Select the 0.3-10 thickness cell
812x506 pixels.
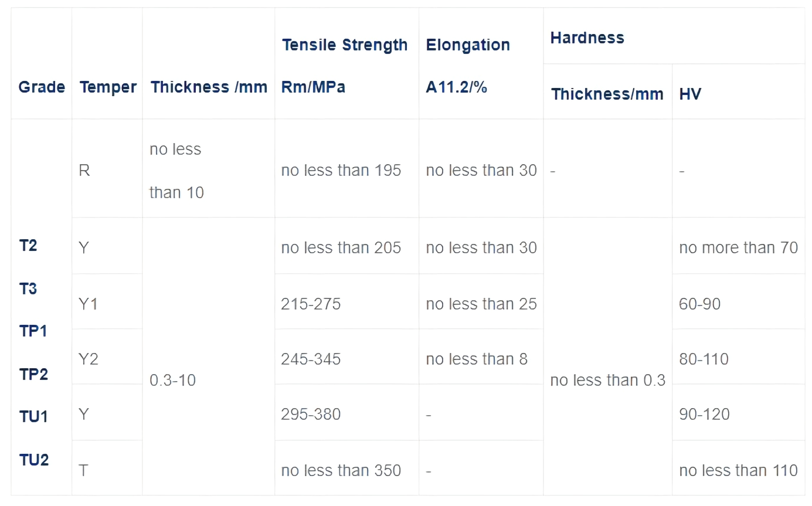click(172, 380)
